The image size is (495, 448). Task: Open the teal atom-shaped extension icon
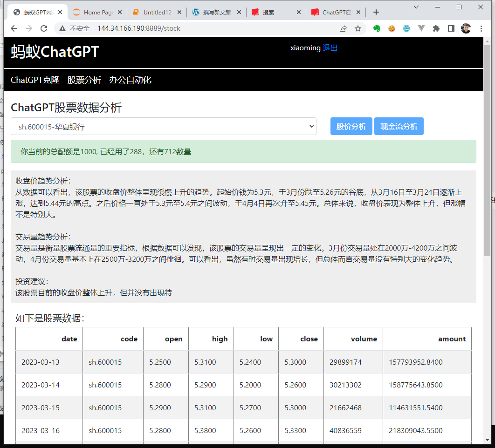406,28
